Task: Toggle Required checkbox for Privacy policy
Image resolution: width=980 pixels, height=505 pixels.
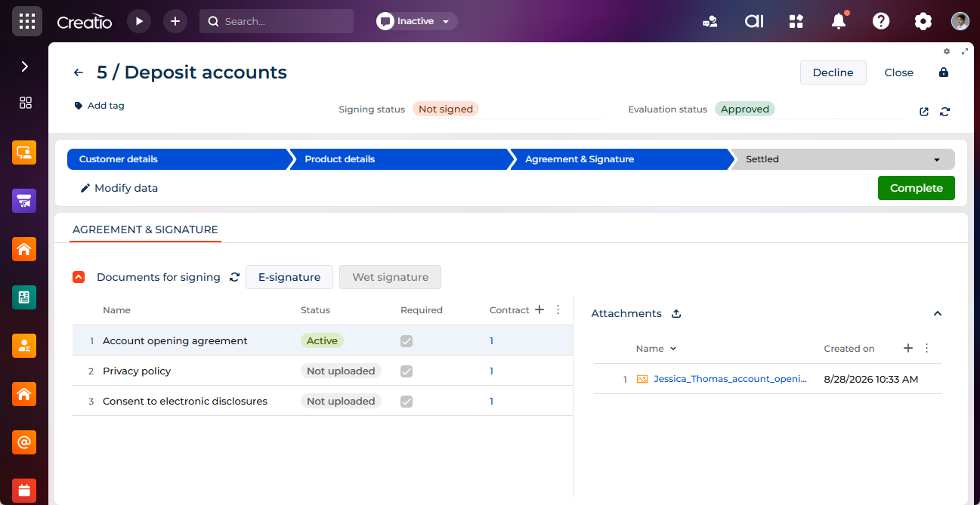Action: (x=407, y=371)
